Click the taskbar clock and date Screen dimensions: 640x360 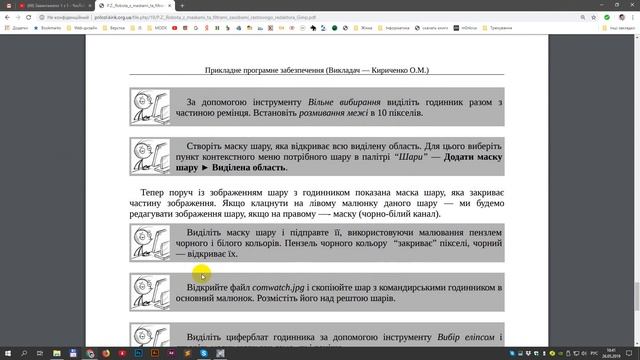pos(611,353)
